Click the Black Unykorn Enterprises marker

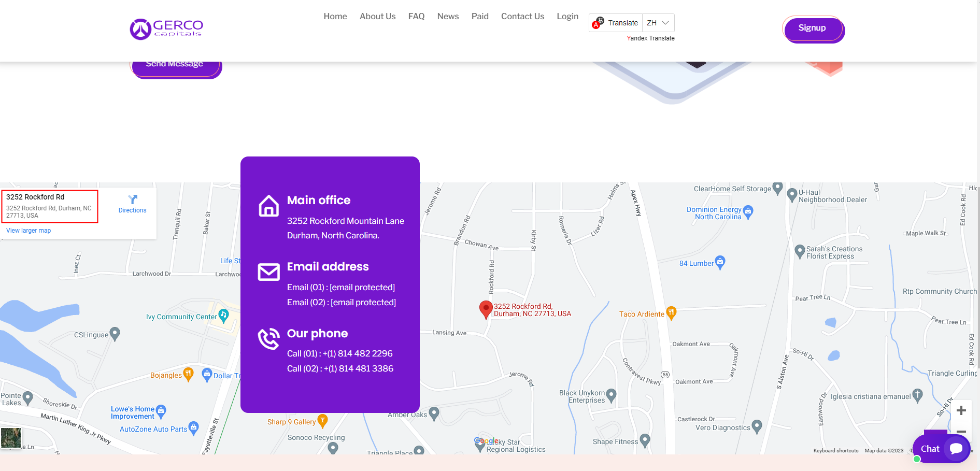pyautogui.click(x=612, y=395)
